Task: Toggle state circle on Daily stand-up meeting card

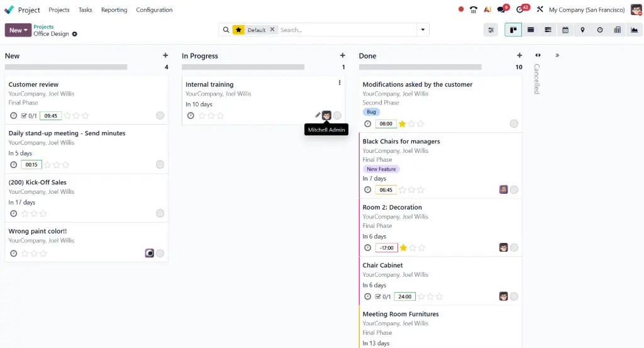Action: [x=160, y=165]
